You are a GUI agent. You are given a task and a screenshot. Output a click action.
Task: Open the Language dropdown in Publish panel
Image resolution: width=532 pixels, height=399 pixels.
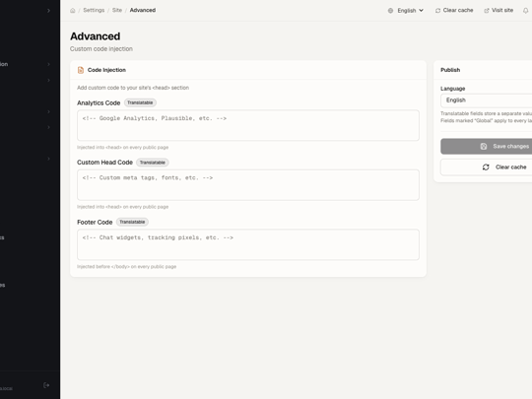pos(487,100)
